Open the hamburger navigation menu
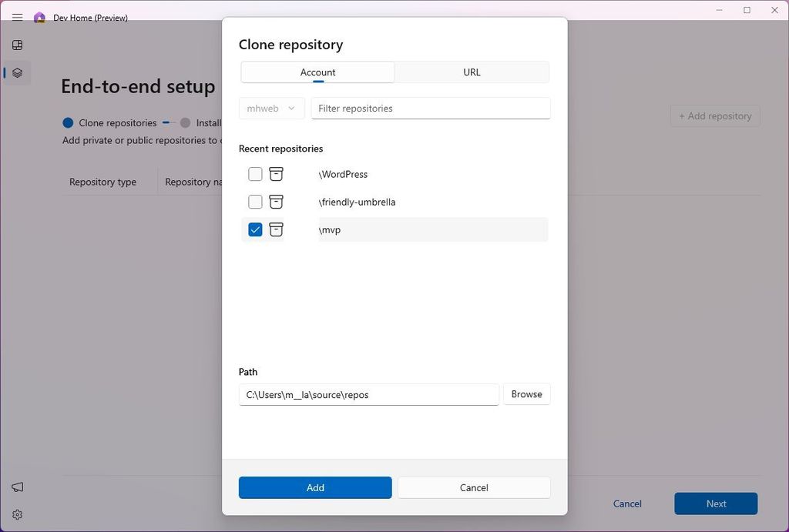The height and width of the screenshot is (532, 789). coord(17,17)
